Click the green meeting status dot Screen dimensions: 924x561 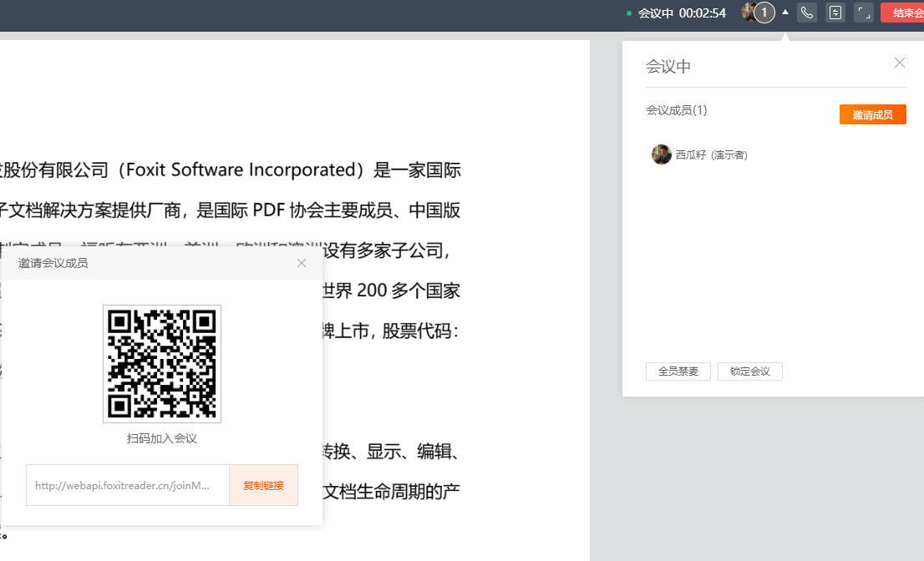629,13
